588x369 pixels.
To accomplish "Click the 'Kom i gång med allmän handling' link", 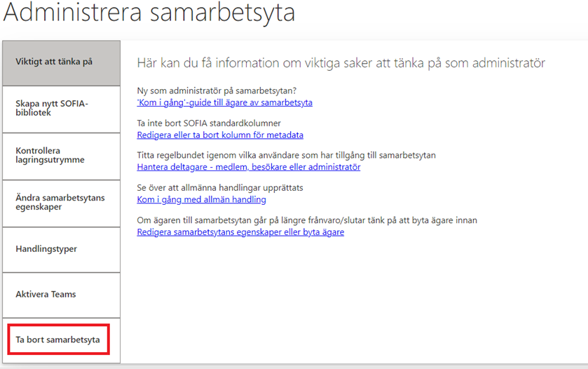I will [x=201, y=200].
